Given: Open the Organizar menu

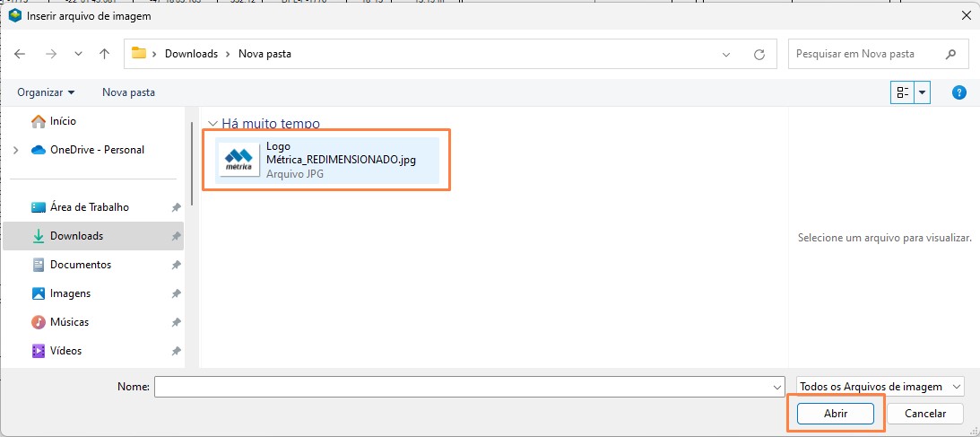Looking at the screenshot, I should (46, 92).
